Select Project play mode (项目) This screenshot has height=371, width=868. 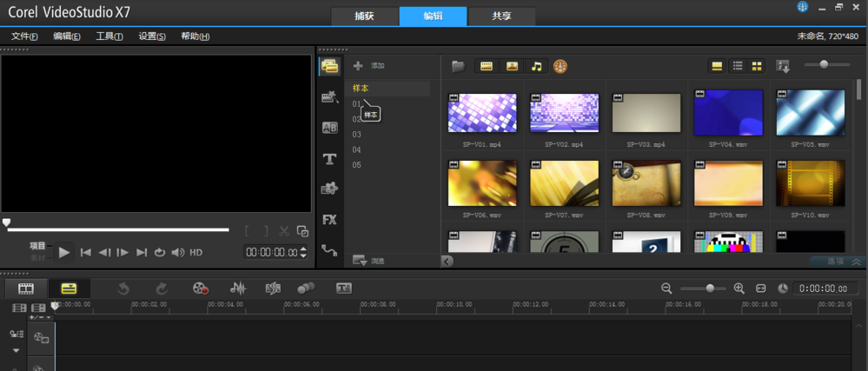[37, 245]
